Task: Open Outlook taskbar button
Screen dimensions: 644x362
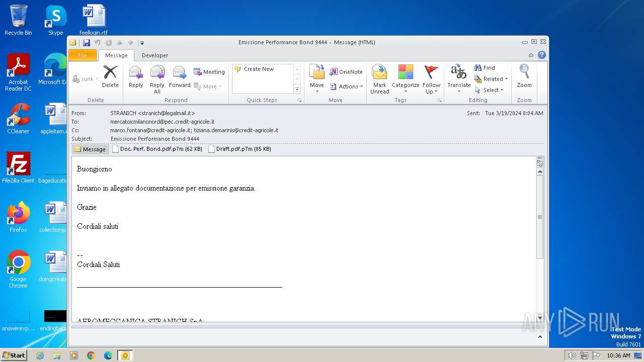Action: coord(125,355)
